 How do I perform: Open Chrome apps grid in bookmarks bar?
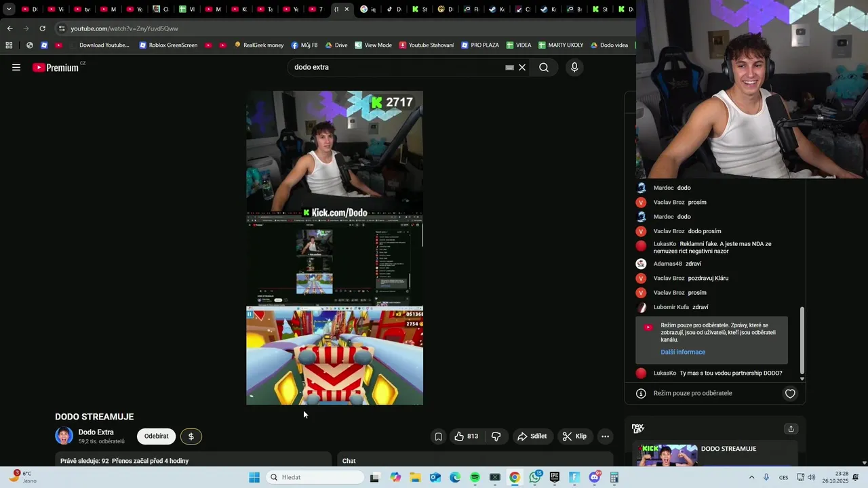click(9, 45)
